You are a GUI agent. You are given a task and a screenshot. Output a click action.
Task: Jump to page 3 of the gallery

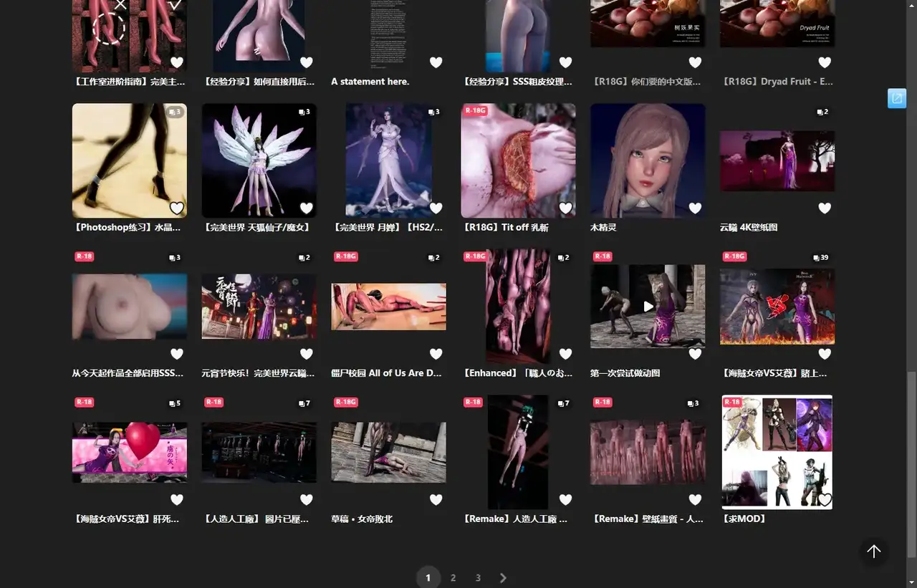[x=478, y=578]
